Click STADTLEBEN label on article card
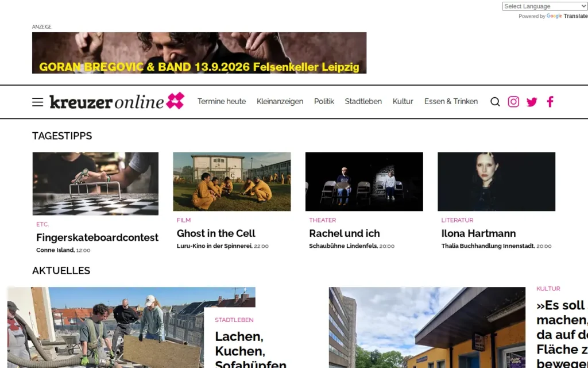Screen dimensions: 588x368 pos(234,320)
